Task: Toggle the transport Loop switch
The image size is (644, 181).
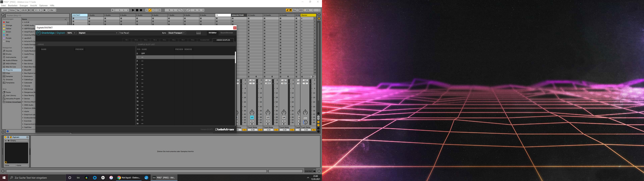Action: coord(184,10)
